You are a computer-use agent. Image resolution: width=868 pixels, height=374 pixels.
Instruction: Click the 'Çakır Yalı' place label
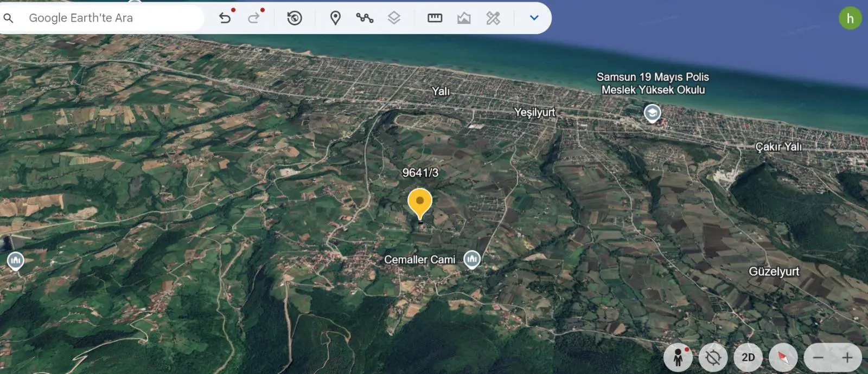click(x=778, y=146)
